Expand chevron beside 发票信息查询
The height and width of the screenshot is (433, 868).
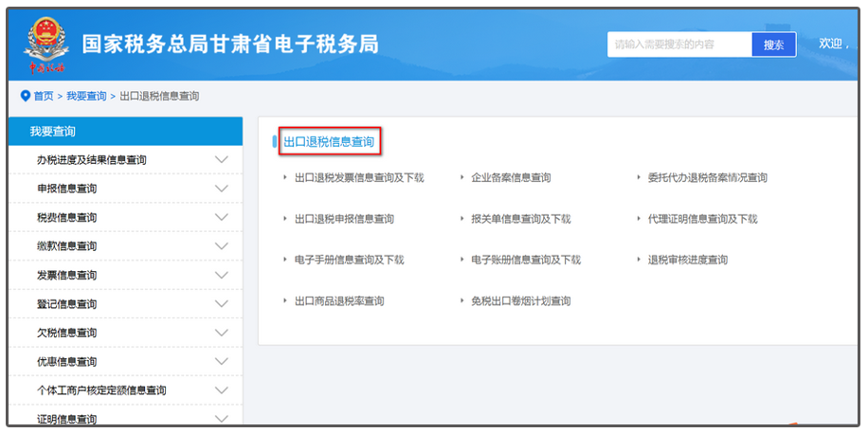pyautogui.click(x=222, y=275)
